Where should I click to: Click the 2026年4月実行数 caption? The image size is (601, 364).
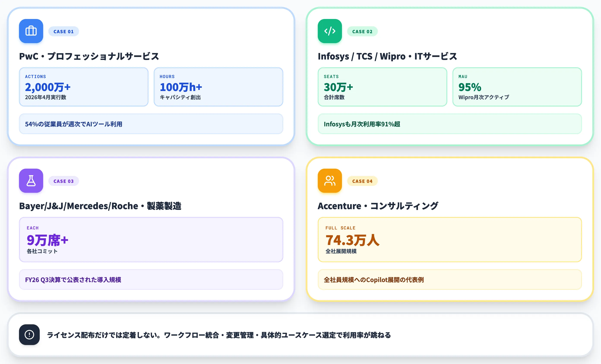point(46,97)
